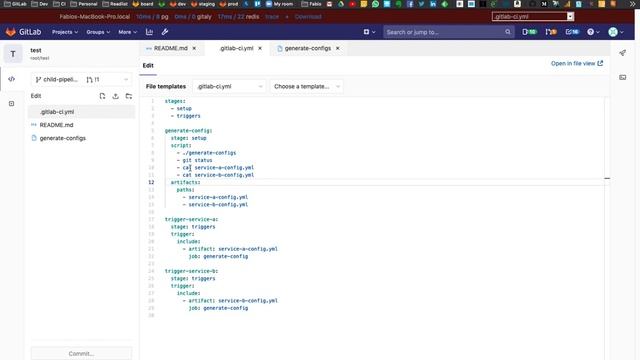Open the board bookmark

(x=143, y=4)
